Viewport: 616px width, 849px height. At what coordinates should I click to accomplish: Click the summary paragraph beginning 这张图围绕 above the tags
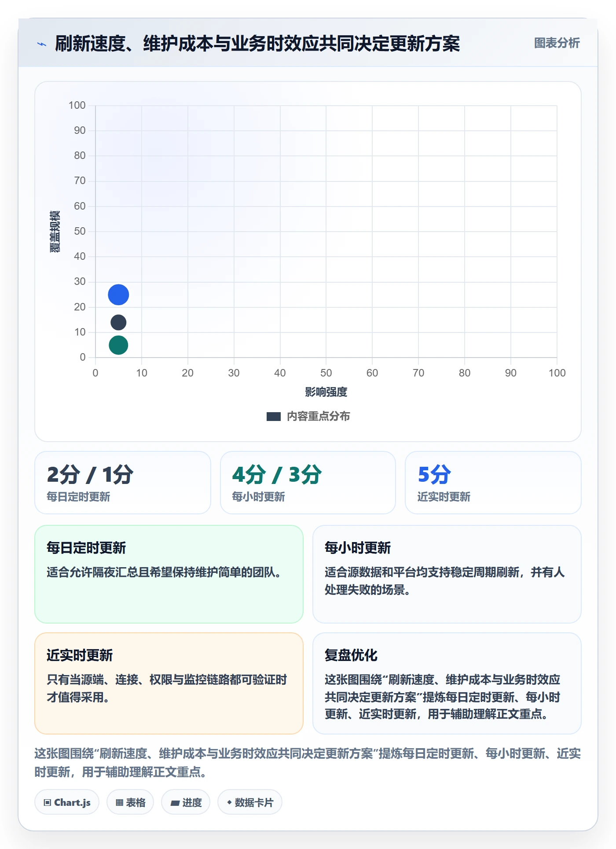(308, 762)
